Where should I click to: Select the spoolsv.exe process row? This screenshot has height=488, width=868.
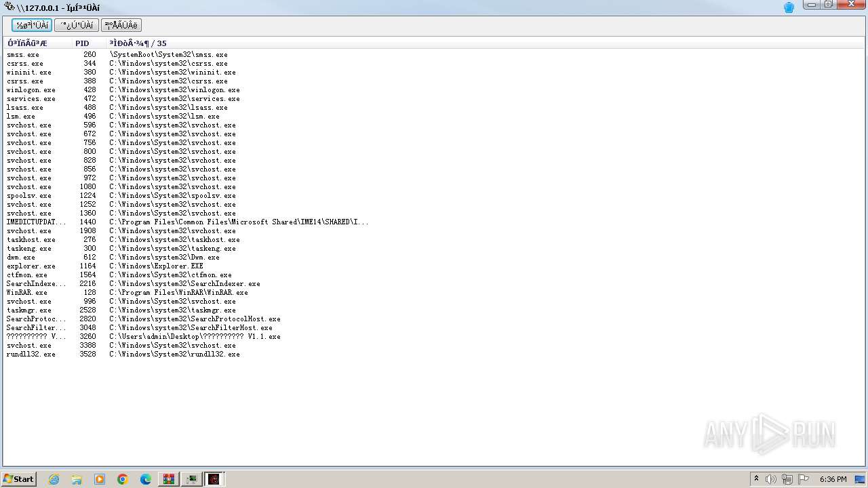434,195
